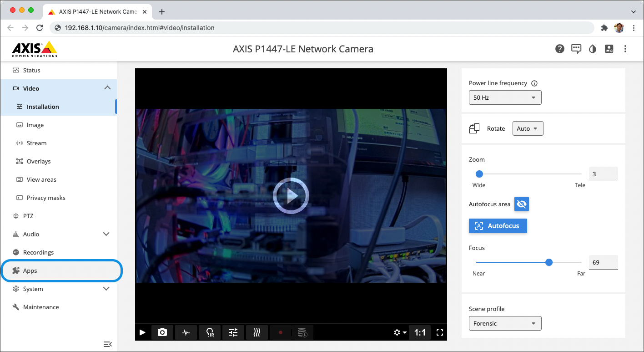Take a snapshot with the camera icon
Image resolution: width=644 pixels, height=352 pixels.
[x=162, y=332]
